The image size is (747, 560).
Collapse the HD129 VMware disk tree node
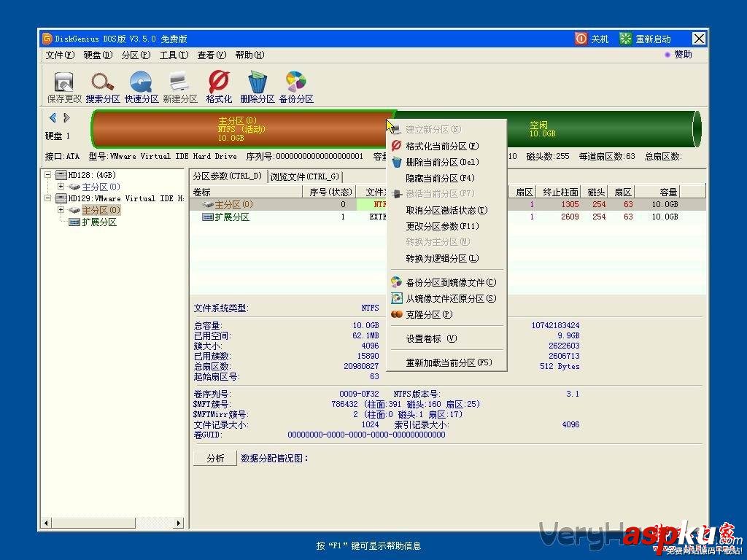[47, 198]
